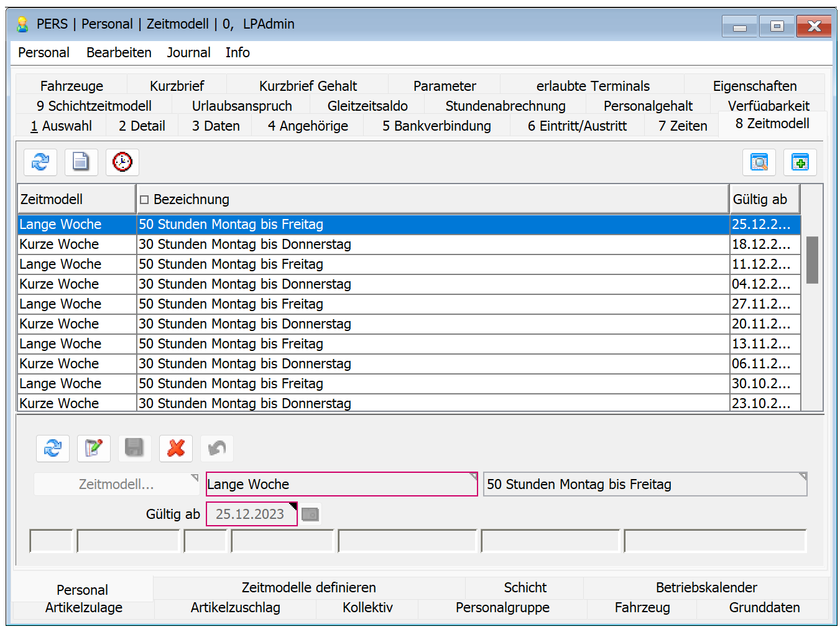Click the document page icon in top toolbar
The width and height of the screenshot is (840, 629).
pos(81,162)
